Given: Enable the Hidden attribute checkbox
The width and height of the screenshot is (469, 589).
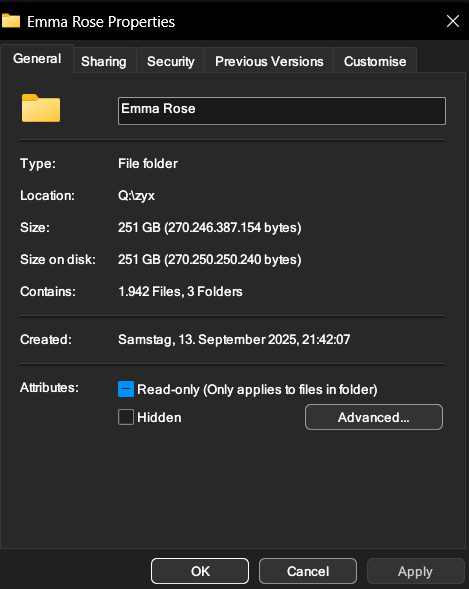Looking at the screenshot, I should pyautogui.click(x=126, y=417).
